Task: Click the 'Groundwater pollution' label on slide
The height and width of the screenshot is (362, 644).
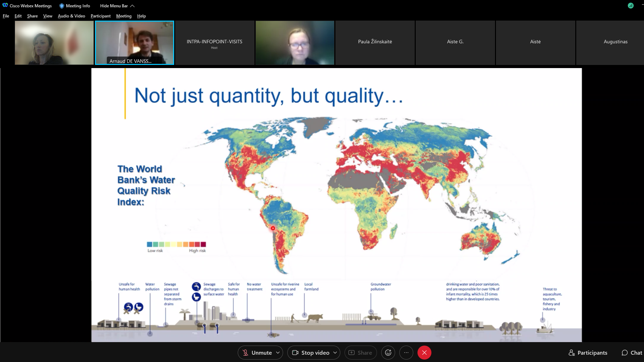Action: tap(381, 287)
